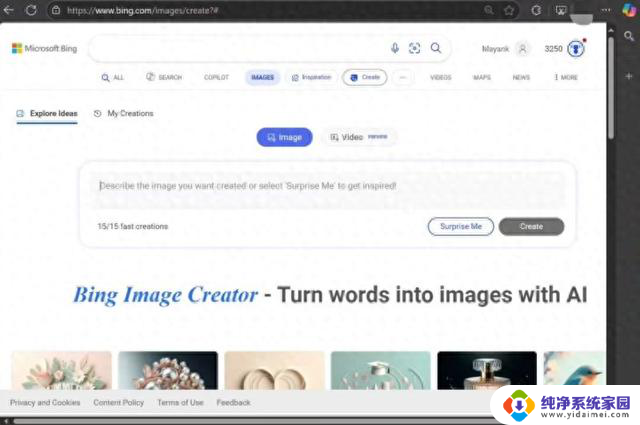The height and width of the screenshot is (425, 640).
Task: Click the browser back arrow
Action: (x=9, y=10)
